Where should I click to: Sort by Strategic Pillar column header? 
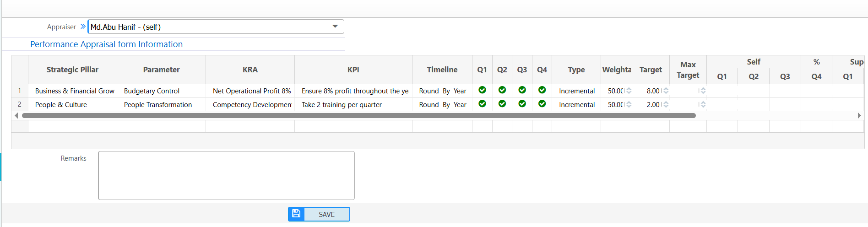tap(72, 70)
